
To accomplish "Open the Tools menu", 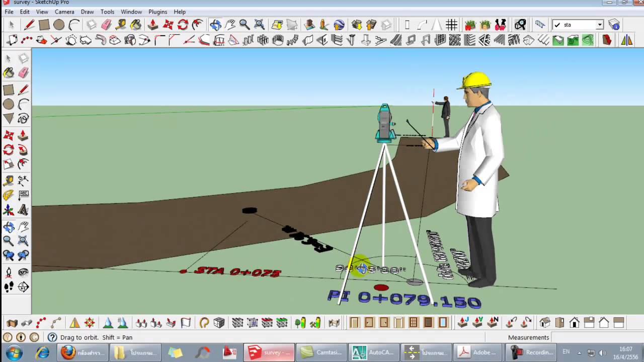I will (108, 12).
